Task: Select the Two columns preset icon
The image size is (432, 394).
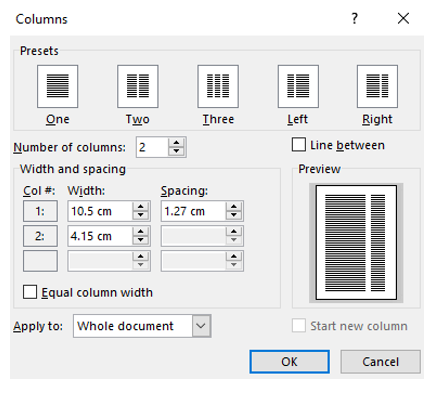Action: (x=138, y=87)
